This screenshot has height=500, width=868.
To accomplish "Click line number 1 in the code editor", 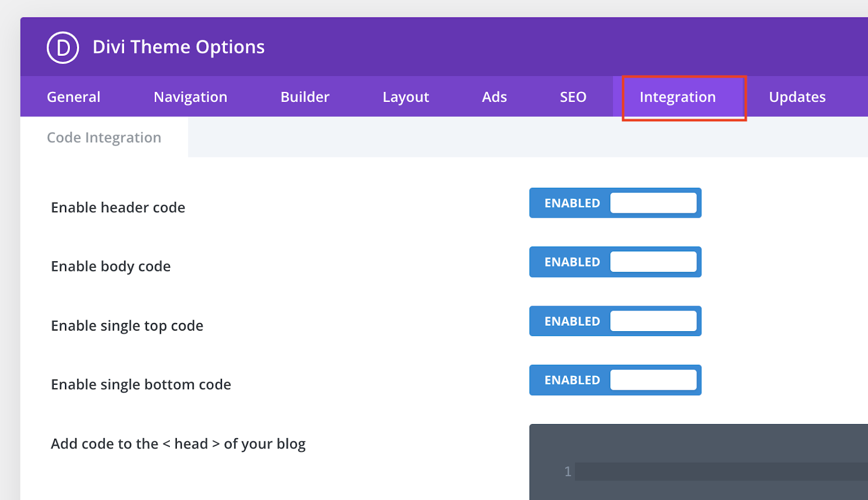I will click(x=567, y=471).
